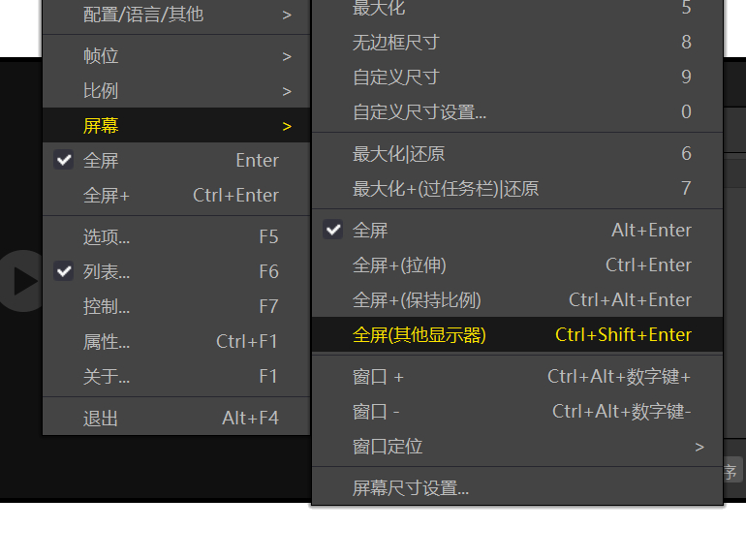Expand 窗口定位 submenu
746x560 pixels.
[x=517, y=447]
